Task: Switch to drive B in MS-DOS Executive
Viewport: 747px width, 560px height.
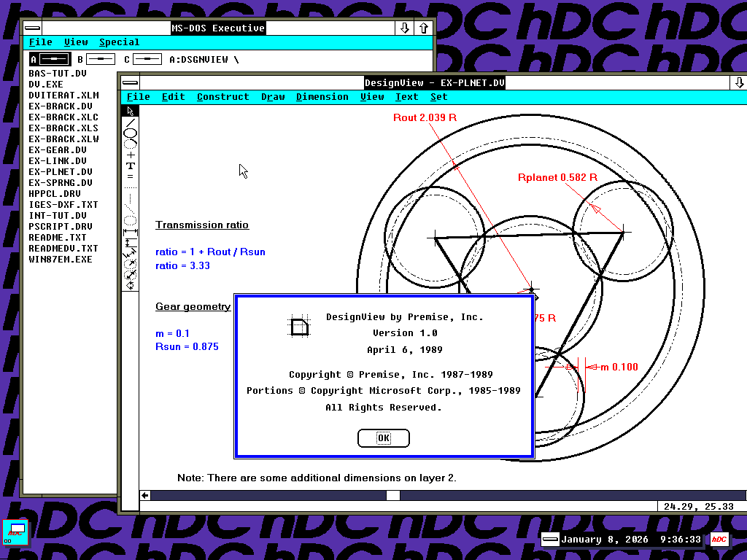Action: [95, 59]
